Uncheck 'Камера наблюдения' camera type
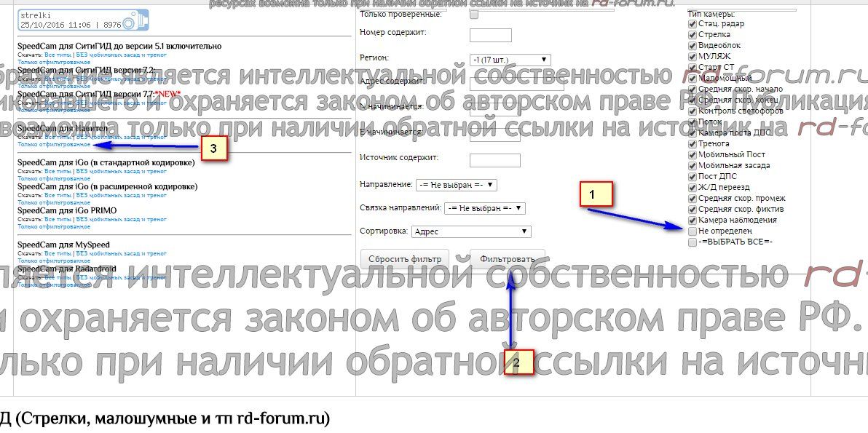The width and height of the screenshot is (868, 433). 692,220
